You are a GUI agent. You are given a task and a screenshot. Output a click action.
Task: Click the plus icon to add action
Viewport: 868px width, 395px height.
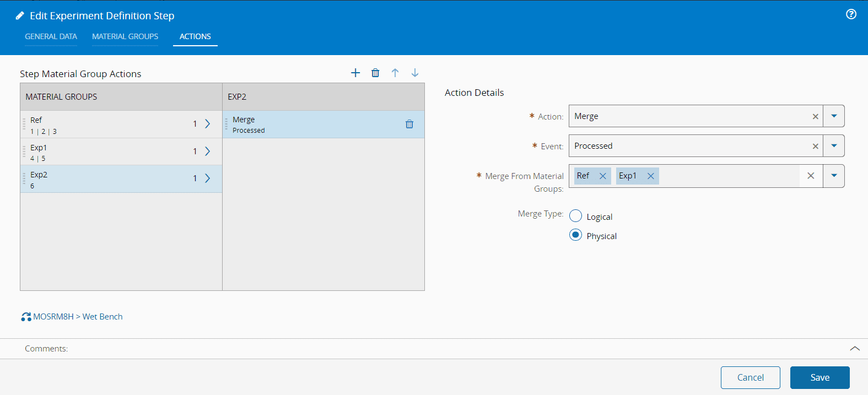(x=355, y=73)
